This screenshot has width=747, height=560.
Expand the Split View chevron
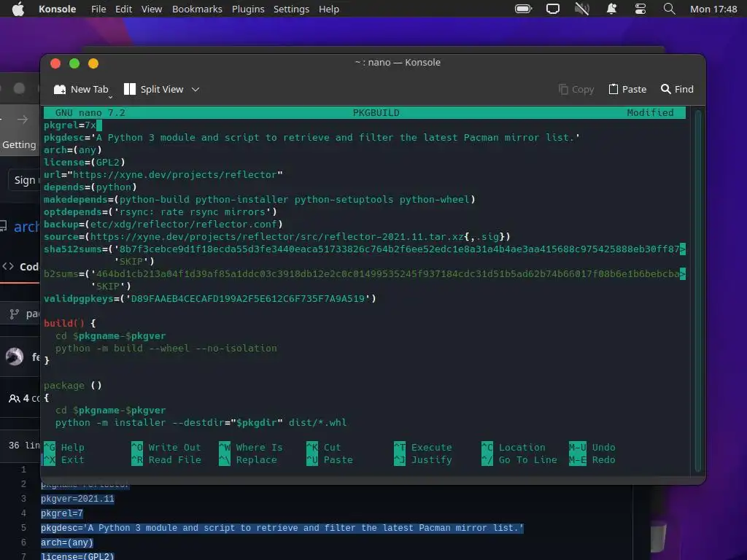coord(196,89)
